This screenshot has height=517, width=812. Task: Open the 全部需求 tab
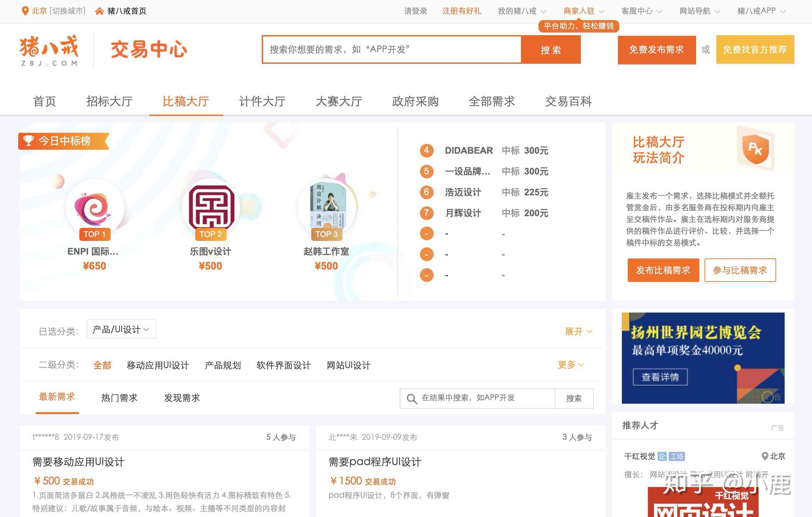[x=492, y=101]
